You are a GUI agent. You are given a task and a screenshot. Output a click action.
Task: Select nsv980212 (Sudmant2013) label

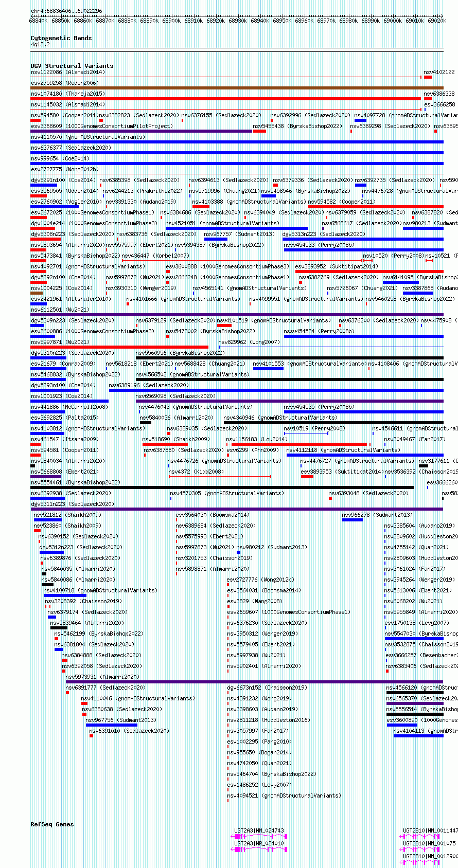coord(272,547)
